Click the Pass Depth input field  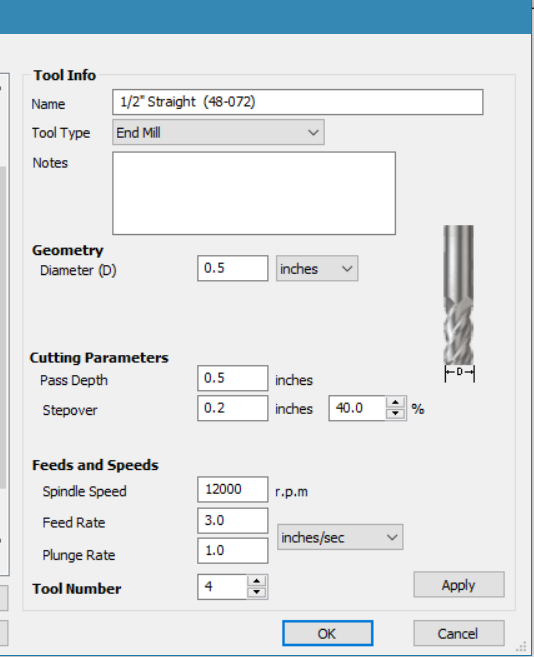point(233,378)
